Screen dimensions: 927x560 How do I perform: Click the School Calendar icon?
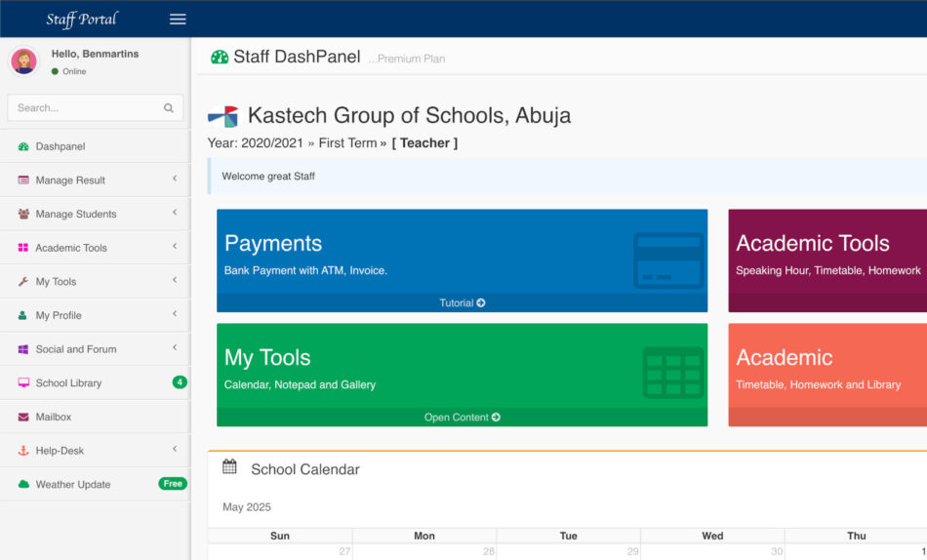[x=229, y=467]
